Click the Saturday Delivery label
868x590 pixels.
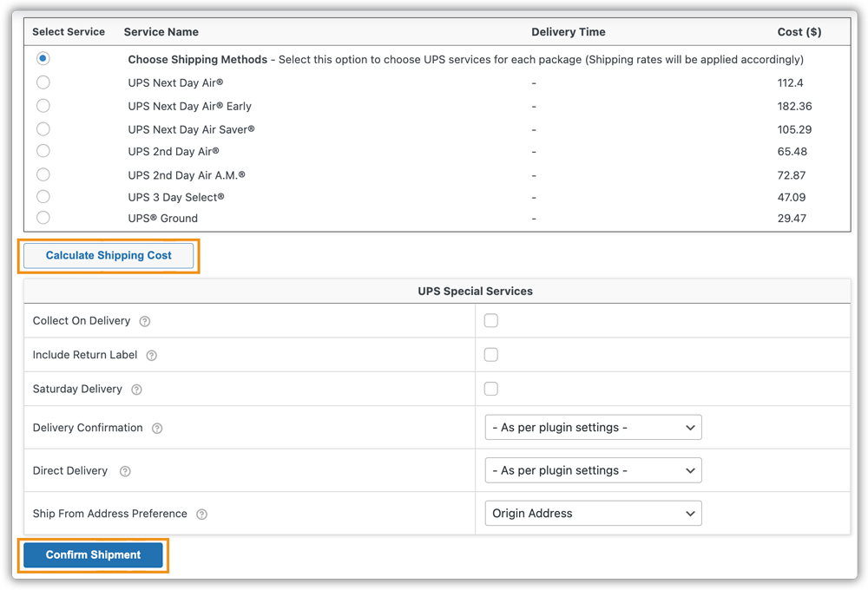click(77, 389)
